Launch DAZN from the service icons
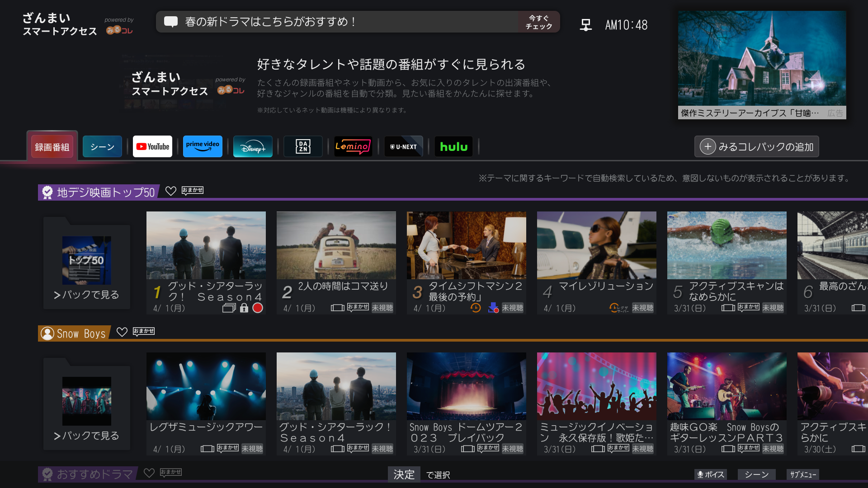This screenshot has height=488, width=868. [x=303, y=146]
